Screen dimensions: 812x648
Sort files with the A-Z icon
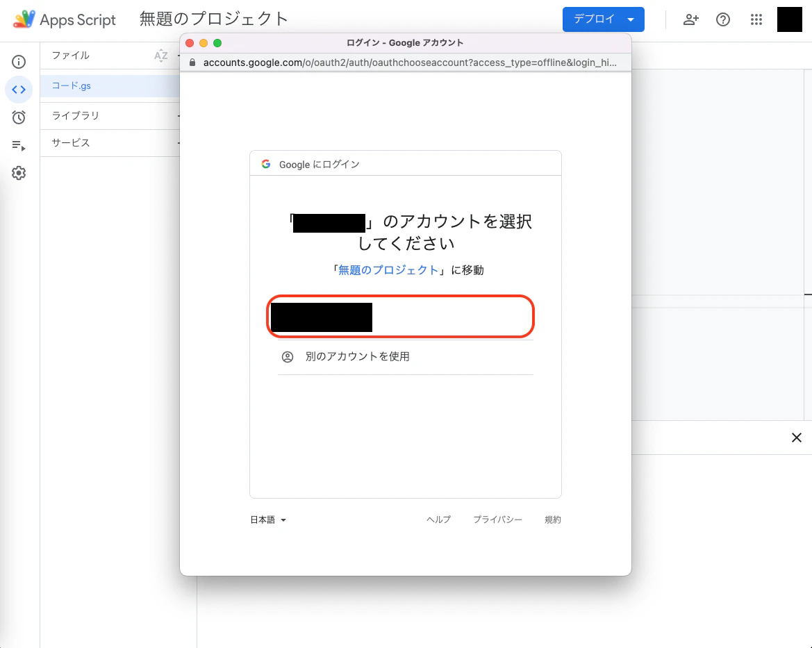pos(160,56)
